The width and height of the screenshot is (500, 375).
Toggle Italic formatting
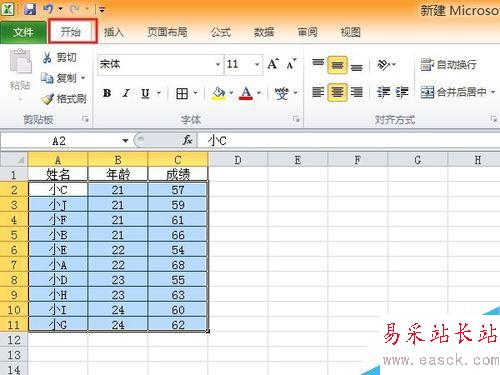pos(126,93)
